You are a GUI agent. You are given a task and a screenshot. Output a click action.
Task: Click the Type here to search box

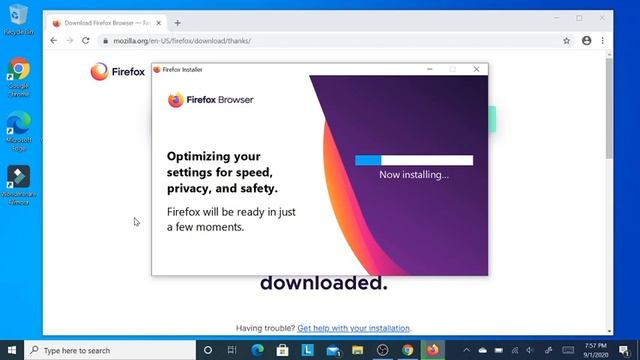point(110,350)
